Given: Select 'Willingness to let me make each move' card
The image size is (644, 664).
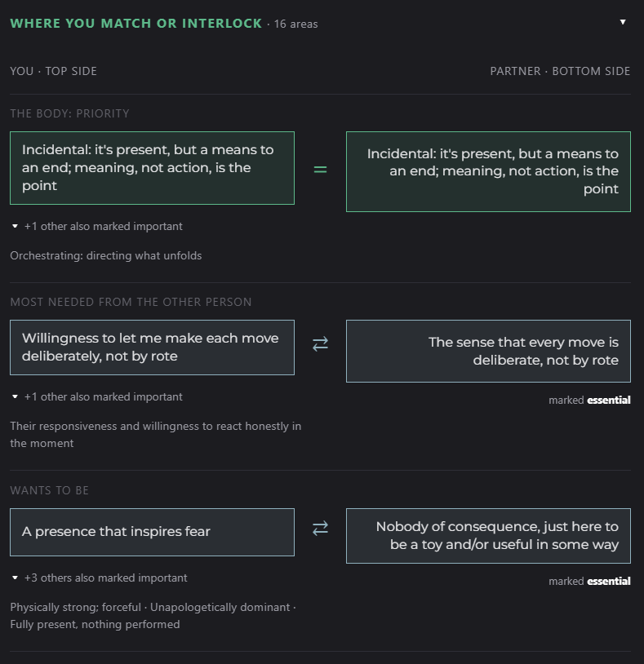Looking at the screenshot, I should pyautogui.click(x=152, y=347).
